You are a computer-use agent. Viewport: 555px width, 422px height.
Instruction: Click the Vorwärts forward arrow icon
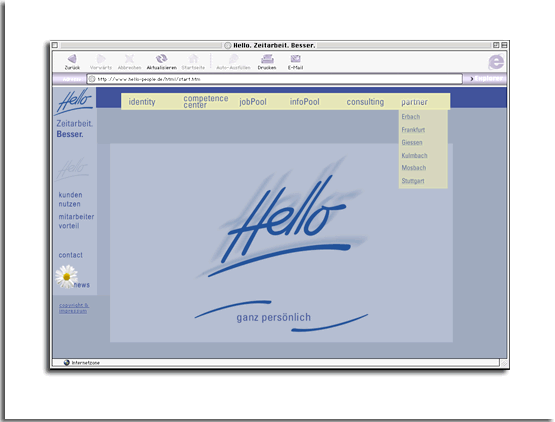101,59
